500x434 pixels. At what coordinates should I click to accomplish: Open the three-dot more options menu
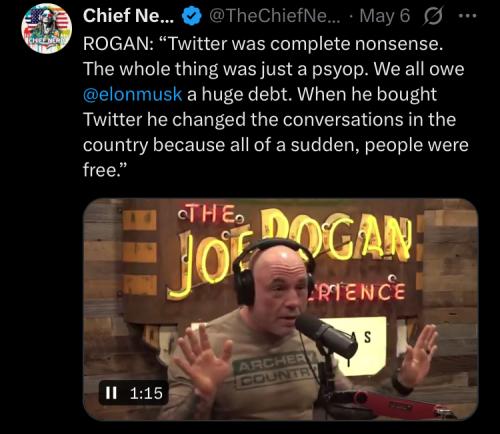coord(468,16)
